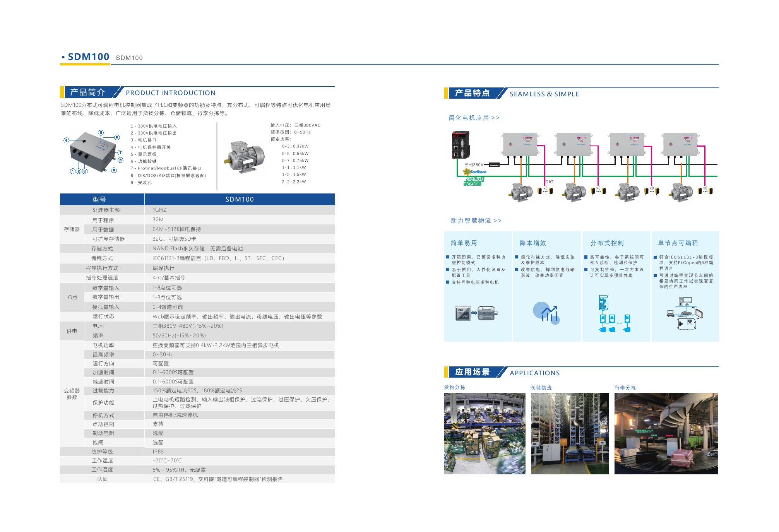Select the 产品特点 section header
The image size is (779, 532).
[x=472, y=93]
